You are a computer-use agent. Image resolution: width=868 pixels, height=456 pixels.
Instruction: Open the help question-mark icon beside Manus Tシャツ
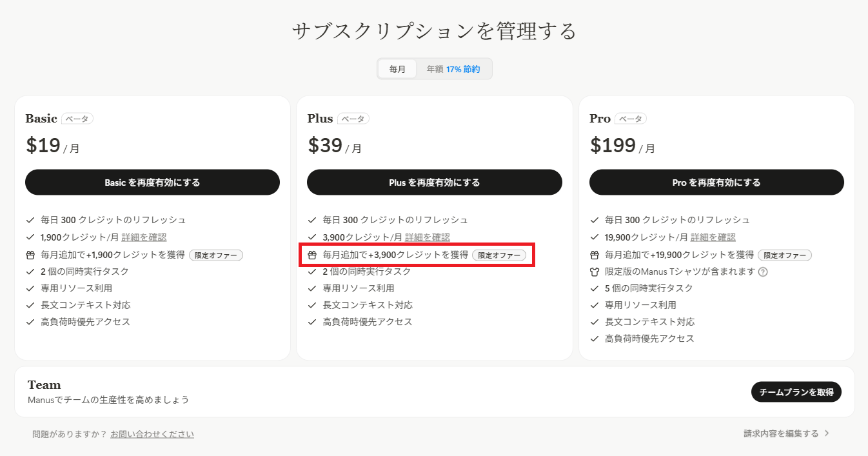pyautogui.click(x=763, y=272)
